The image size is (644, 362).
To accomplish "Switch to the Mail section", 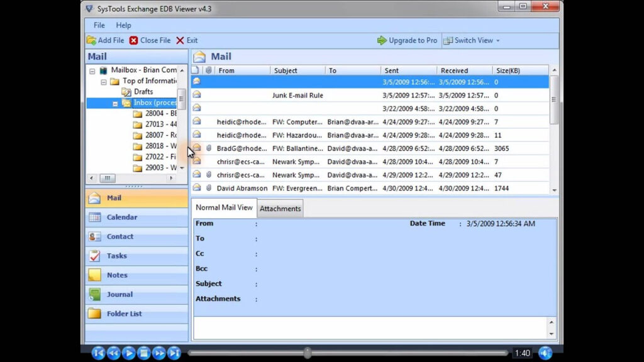I will tap(136, 198).
